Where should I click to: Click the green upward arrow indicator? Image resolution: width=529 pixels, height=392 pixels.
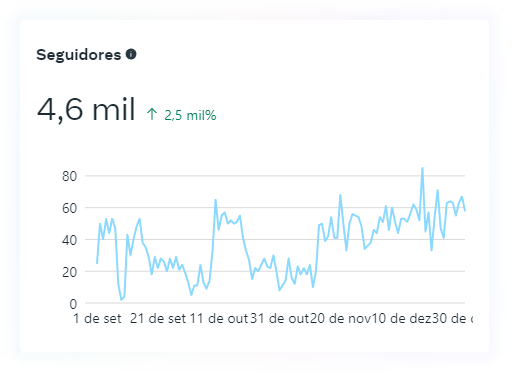[x=152, y=114]
